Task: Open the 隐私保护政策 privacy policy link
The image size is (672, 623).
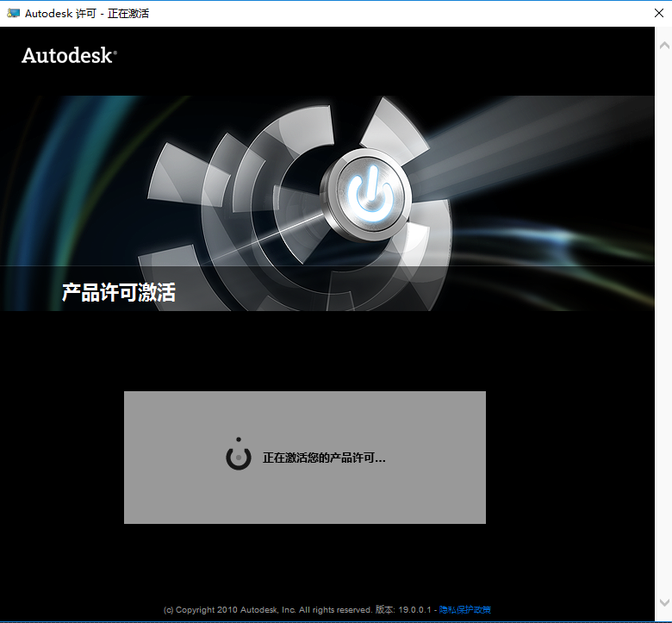Action: [x=465, y=610]
